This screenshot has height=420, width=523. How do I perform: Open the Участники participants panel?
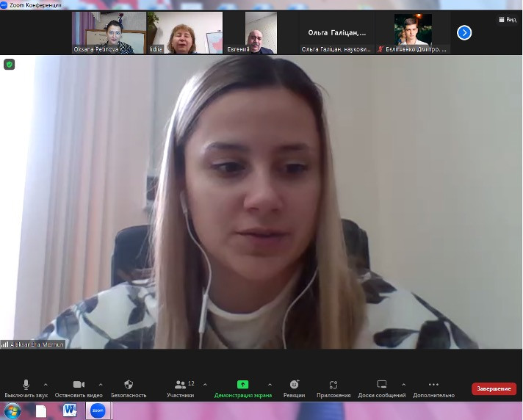coord(181,388)
